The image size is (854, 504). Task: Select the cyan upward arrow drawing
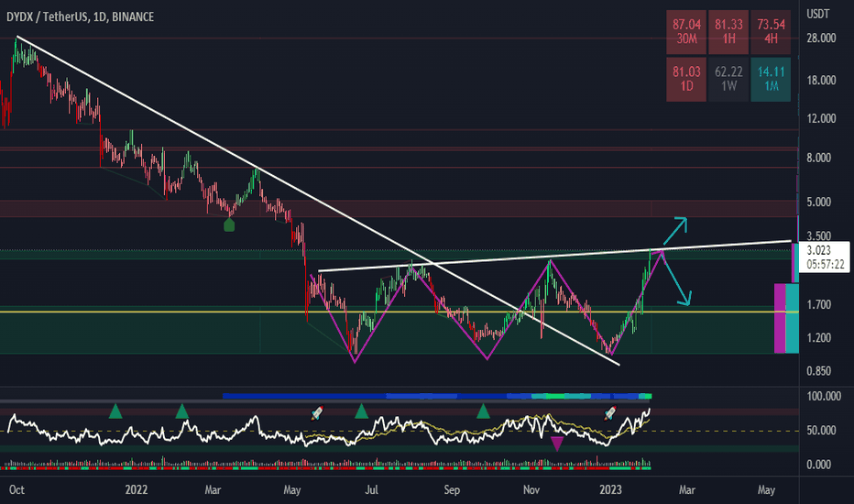(x=675, y=231)
